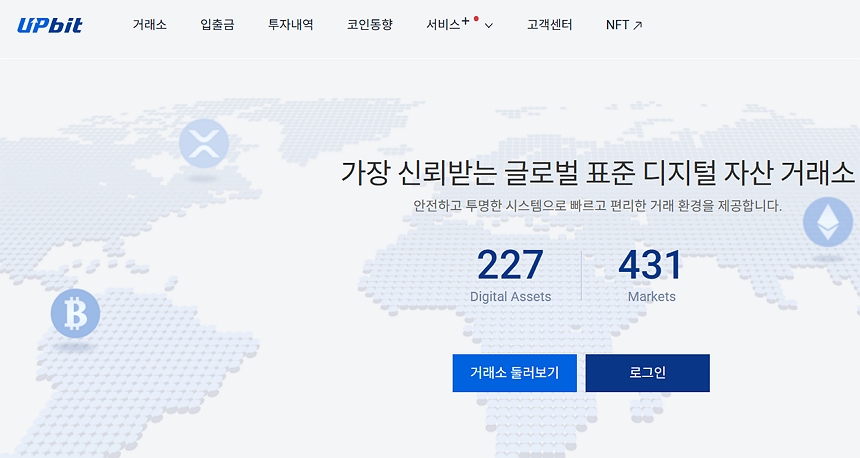860x458 pixels.
Task: Click the 거래소 둘러보기 button
Action: 514,373
